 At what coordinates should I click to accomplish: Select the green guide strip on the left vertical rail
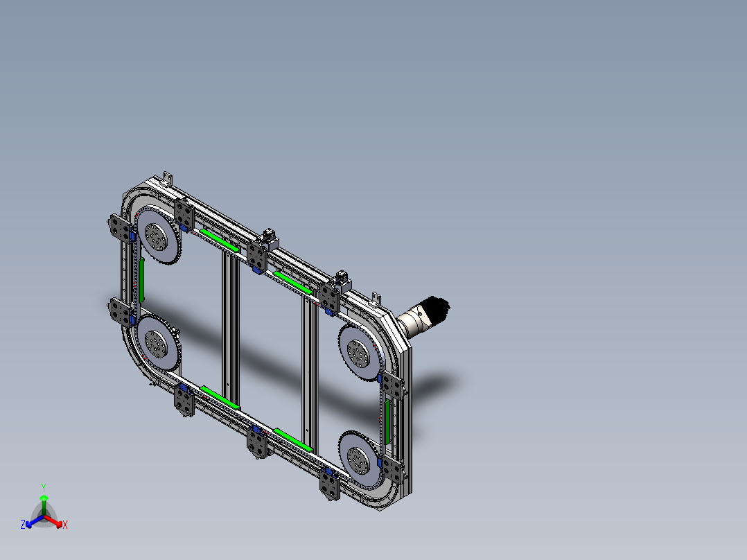point(141,279)
